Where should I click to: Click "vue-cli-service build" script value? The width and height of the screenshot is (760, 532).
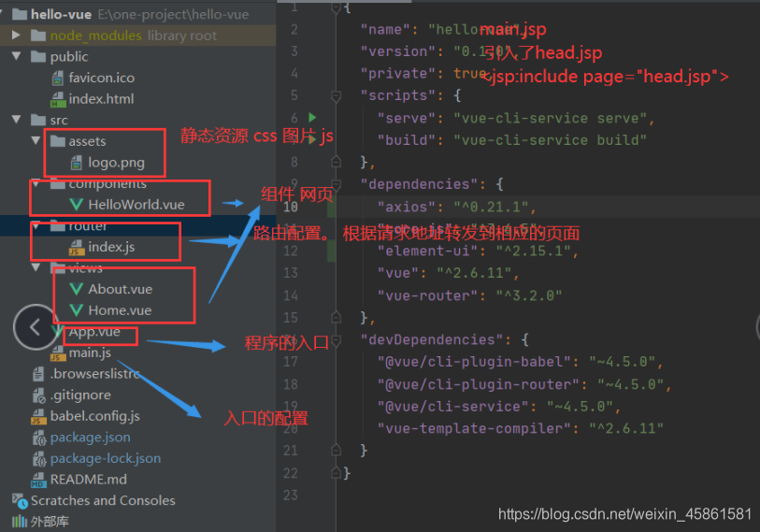point(550,140)
